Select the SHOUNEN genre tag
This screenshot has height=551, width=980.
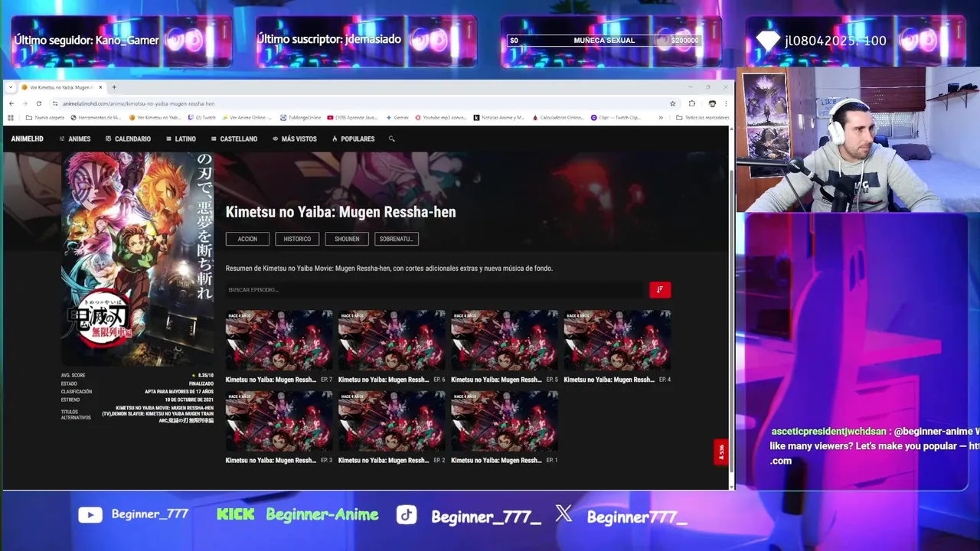347,239
